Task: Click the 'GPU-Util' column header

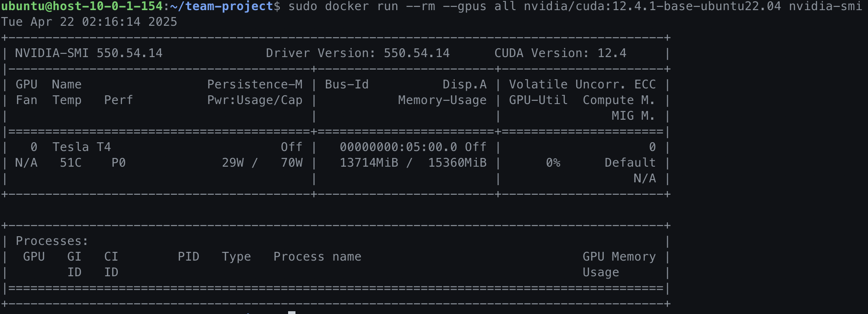Action: pos(538,100)
